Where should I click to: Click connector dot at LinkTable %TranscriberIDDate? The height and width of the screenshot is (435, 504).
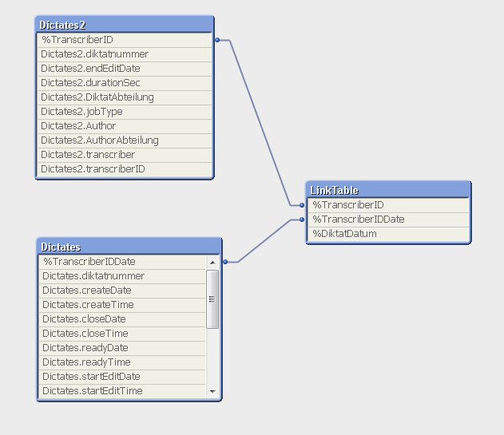pyautogui.click(x=301, y=219)
